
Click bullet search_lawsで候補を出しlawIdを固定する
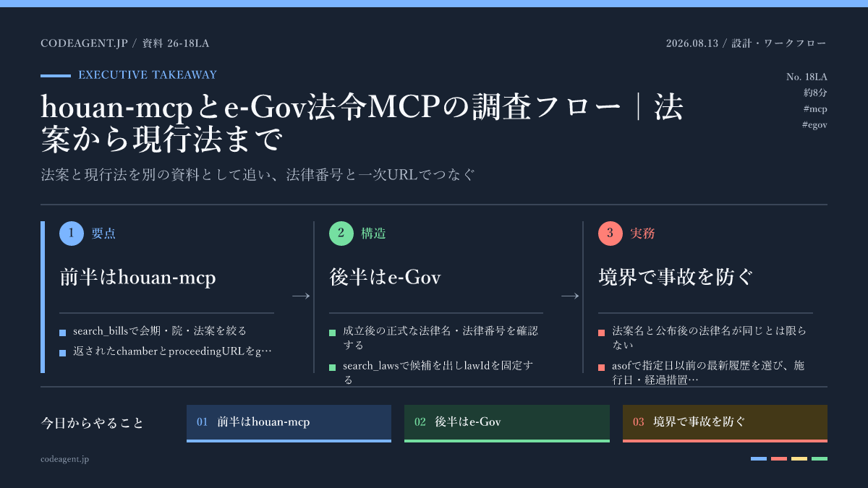[x=438, y=372]
